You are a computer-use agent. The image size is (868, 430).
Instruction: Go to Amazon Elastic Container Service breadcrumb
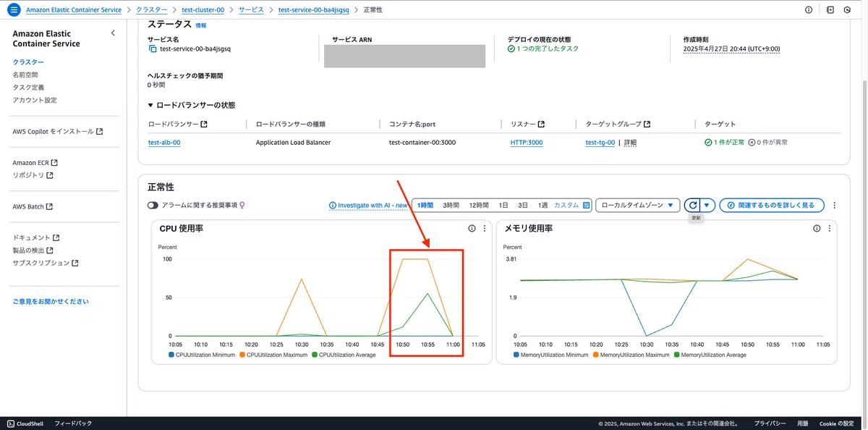point(74,10)
